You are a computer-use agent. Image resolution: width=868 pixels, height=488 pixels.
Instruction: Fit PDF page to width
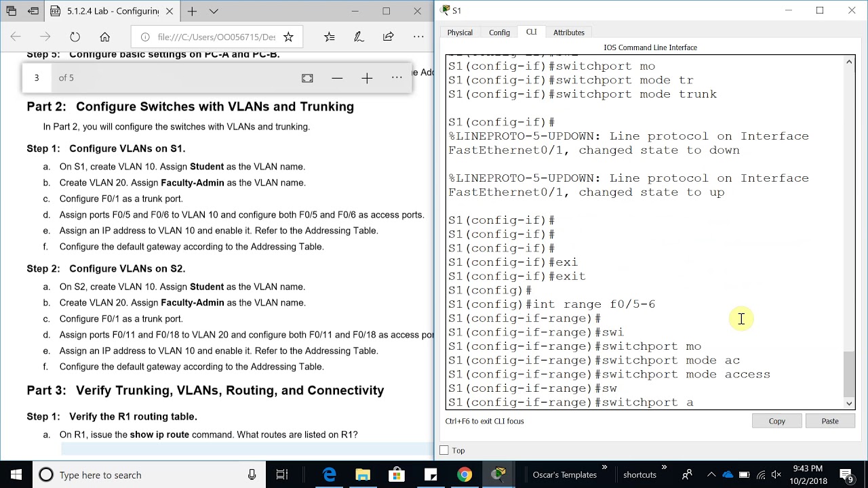[307, 79]
